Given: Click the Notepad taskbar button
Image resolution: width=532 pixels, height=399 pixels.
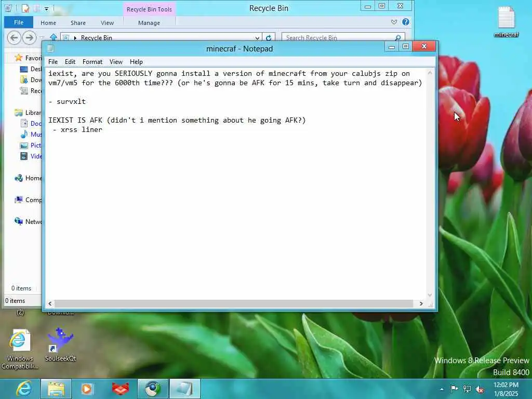Looking at the screenshot, I should [x=185, y=389].
